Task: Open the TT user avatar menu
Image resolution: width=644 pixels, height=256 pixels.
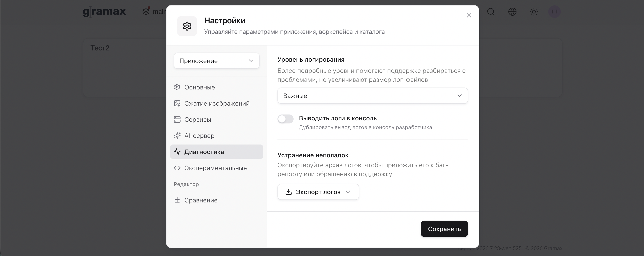Action: [554, 11]
